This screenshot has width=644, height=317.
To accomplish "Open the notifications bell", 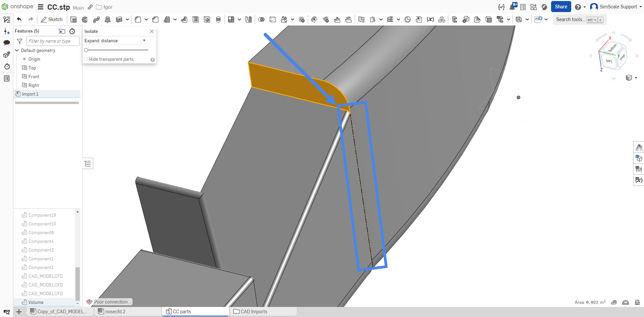I will tap(513, 7).
